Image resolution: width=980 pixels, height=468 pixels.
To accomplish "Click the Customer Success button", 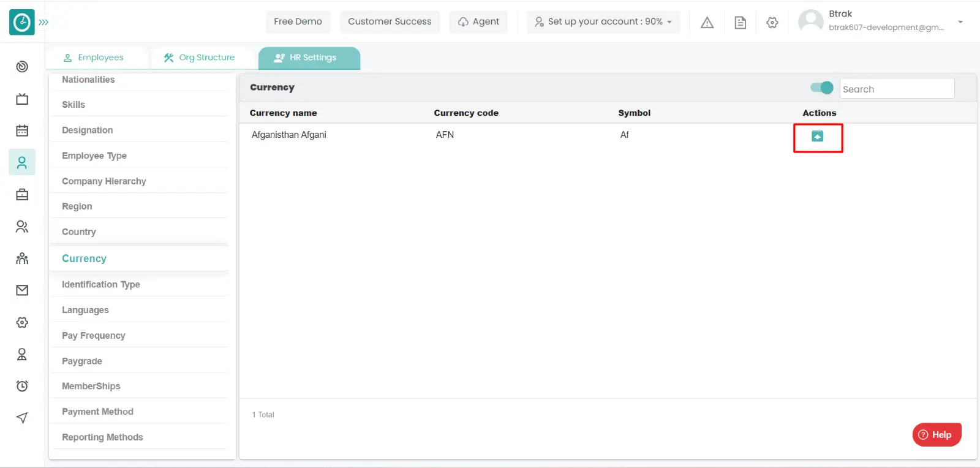I will pyautogui.click(x=390, y=21).
